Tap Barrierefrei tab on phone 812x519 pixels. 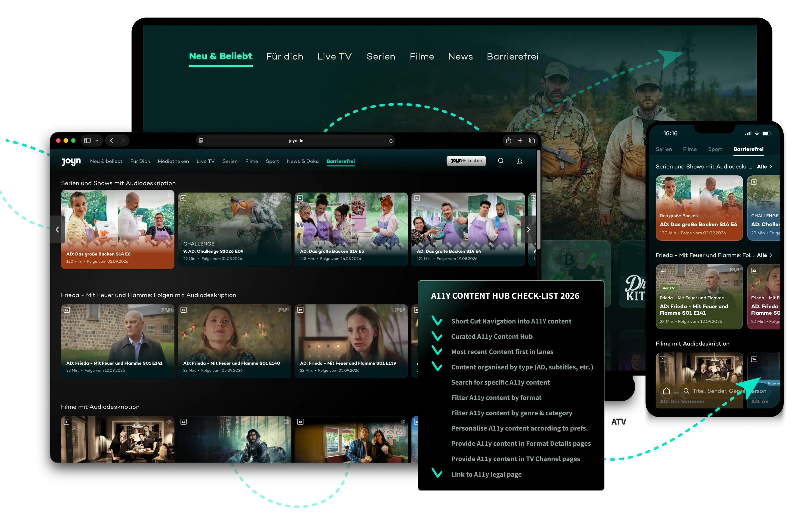[748, 149]
